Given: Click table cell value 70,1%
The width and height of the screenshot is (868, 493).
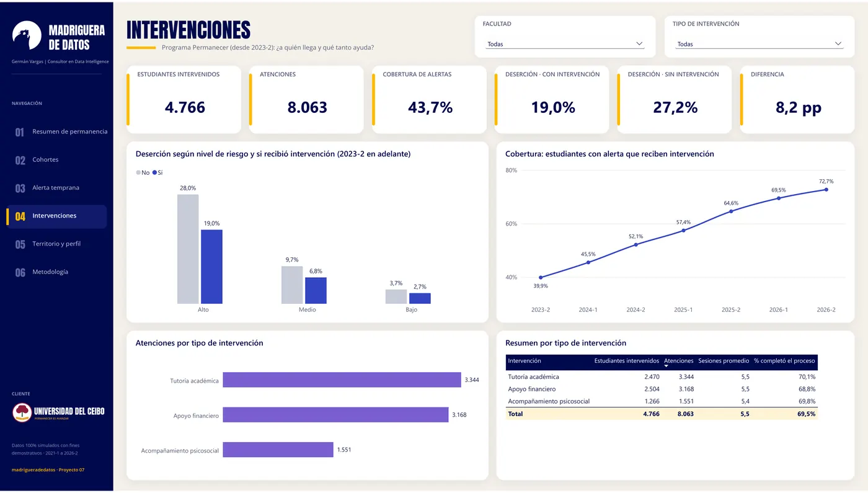Looking at the screenshot, I should [x=807, y=377].
